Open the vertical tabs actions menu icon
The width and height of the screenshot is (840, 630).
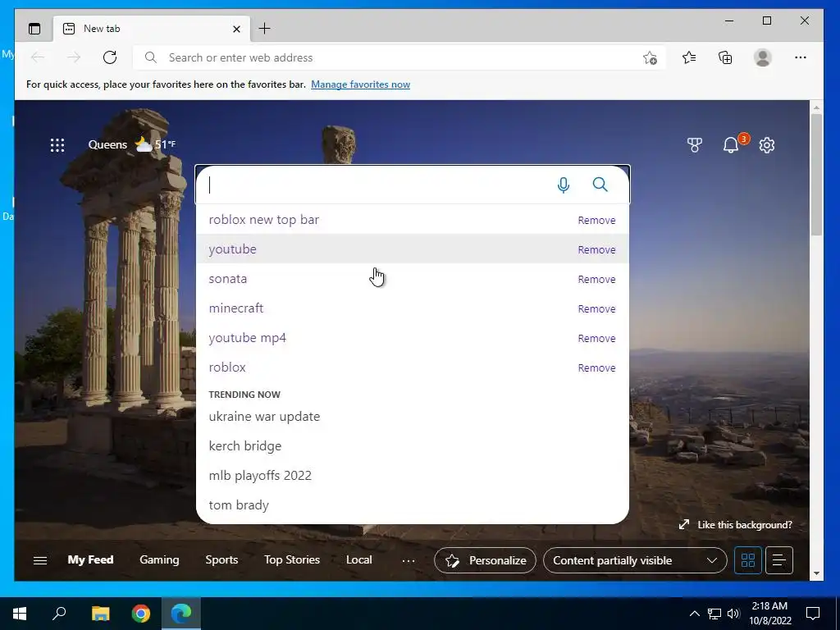pos(34,29)
